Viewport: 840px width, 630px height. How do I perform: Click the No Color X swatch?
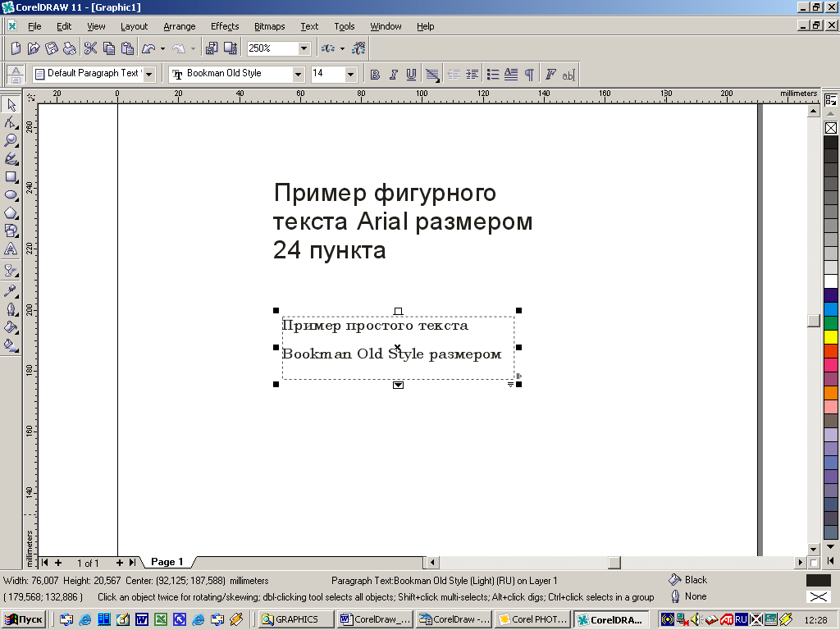click(x=831, y=128)
